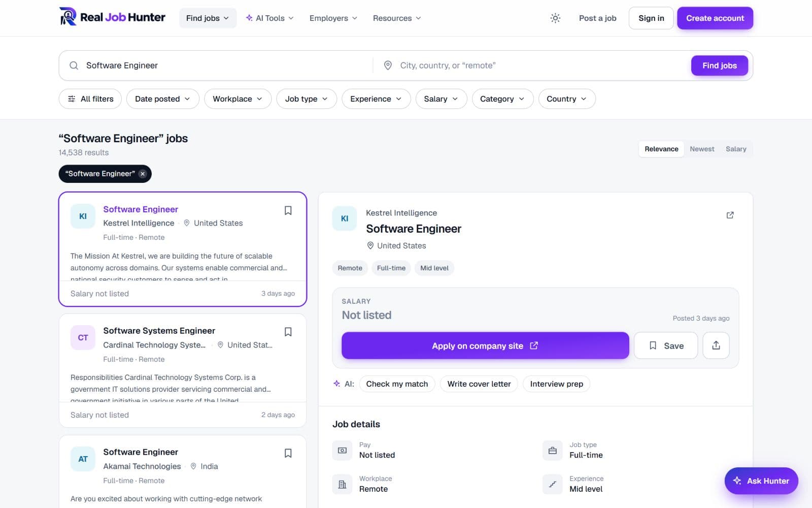This screenshot has width=812, height=508.
Task: Open the Category filter dropdown
Action: pyautogui.click(x=502, y=99)
